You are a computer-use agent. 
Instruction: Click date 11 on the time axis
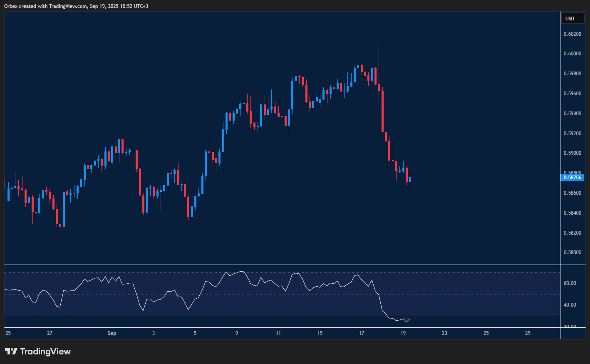pos(278,333)
